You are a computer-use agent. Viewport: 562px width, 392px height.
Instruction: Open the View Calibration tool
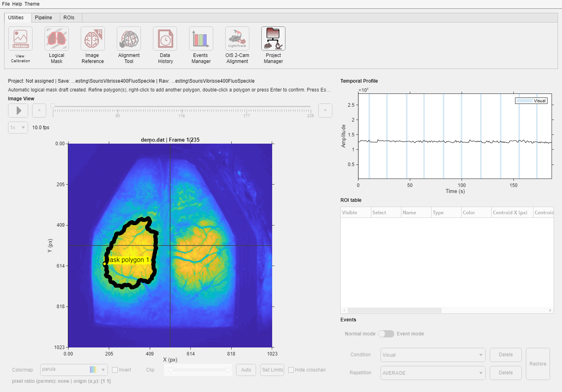tap(20, 39)
